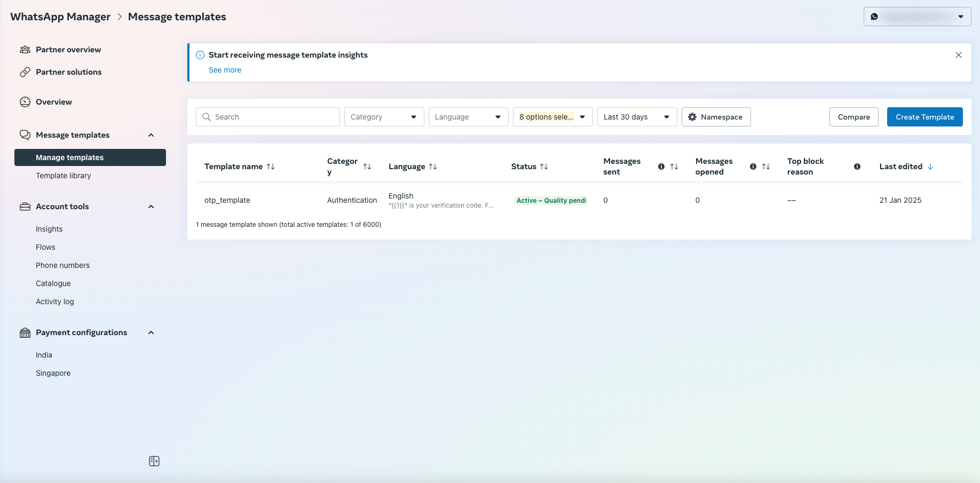Click the Create Template button
The width and height of the screenshot is (980, 483).
[924, 117]
